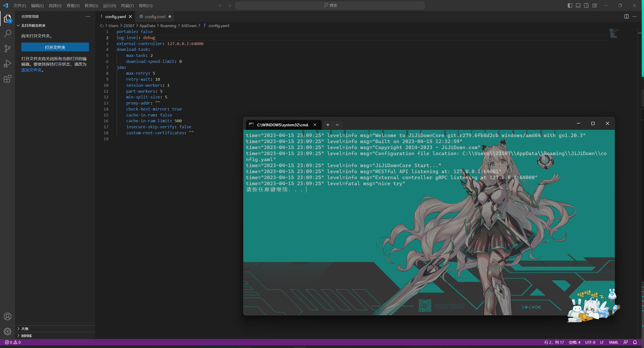644x348 pixels.
Task: Click the 添加文件夹 link
Action: click(31, 70)
